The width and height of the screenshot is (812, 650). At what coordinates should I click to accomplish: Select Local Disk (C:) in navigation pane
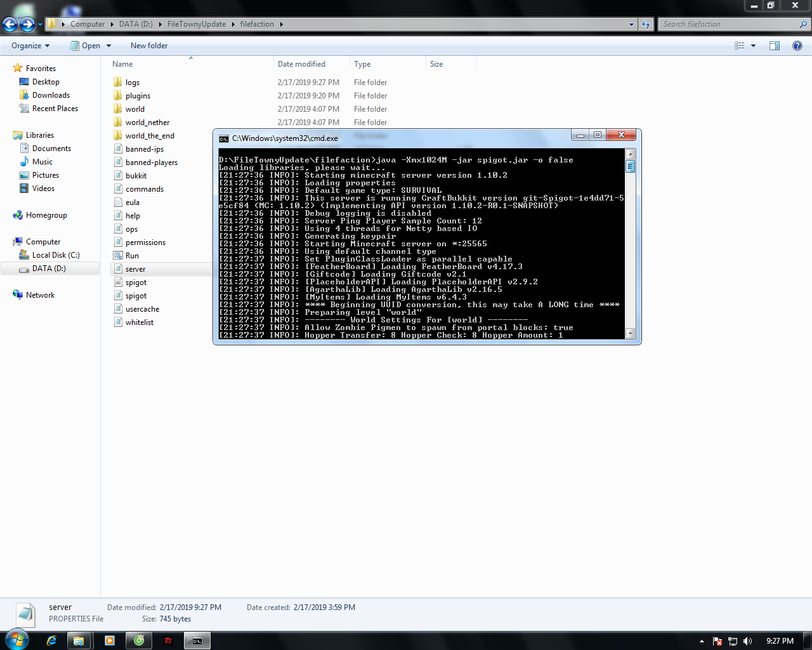tap(56, 255)
